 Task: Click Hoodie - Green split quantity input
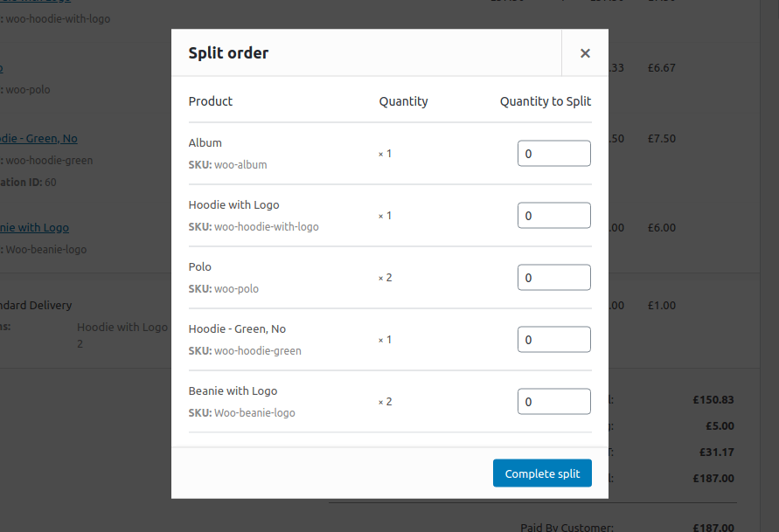(x=553, y=339)
